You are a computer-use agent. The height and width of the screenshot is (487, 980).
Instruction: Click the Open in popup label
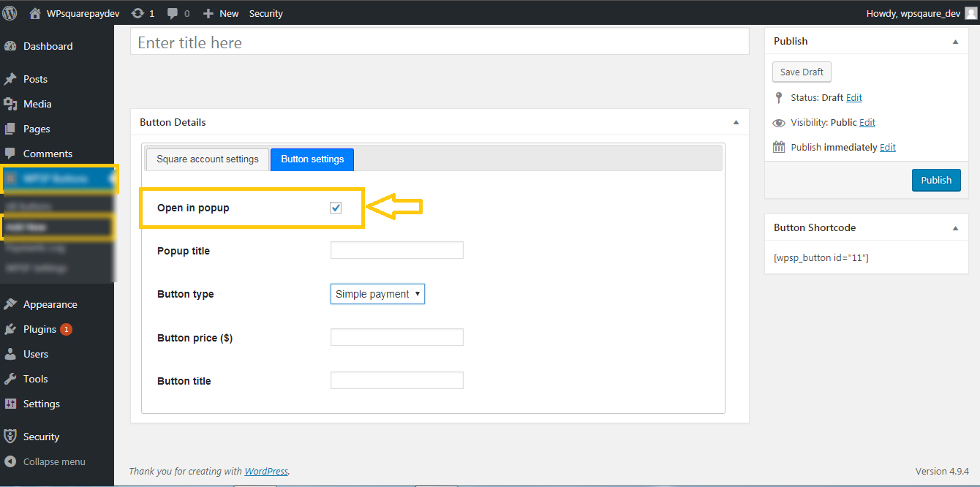[193, 208]
